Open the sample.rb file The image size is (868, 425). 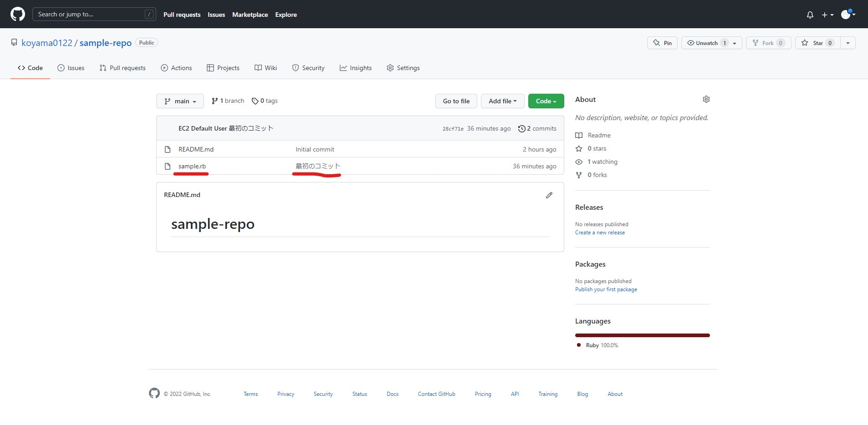point(192,166)
